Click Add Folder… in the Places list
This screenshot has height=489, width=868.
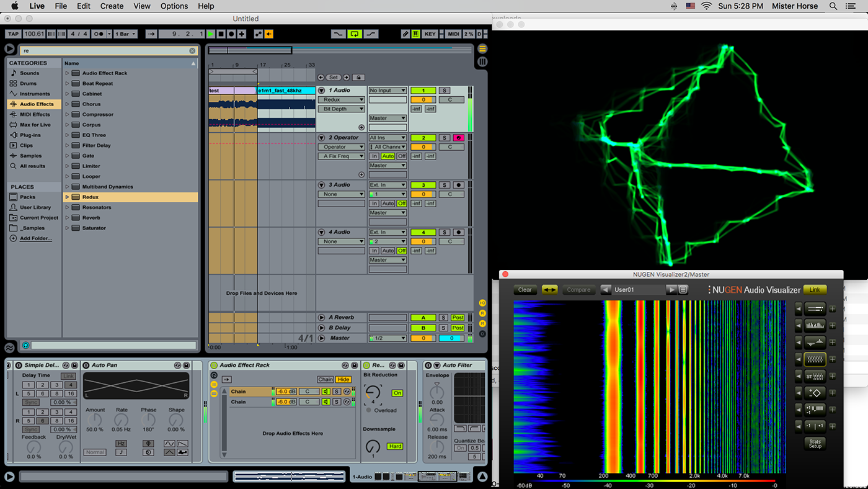(x=35, y=238)
